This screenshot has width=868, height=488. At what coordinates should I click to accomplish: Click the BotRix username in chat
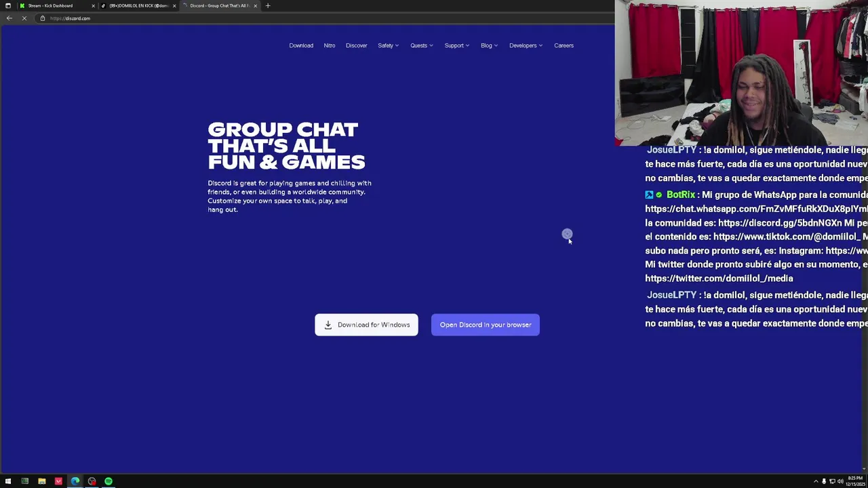681,195
